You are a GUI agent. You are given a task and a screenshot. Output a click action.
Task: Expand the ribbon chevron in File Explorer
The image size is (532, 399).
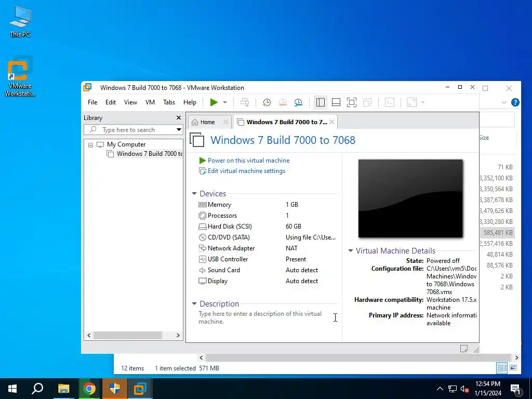pyautogui.click(x=504, y=102)
